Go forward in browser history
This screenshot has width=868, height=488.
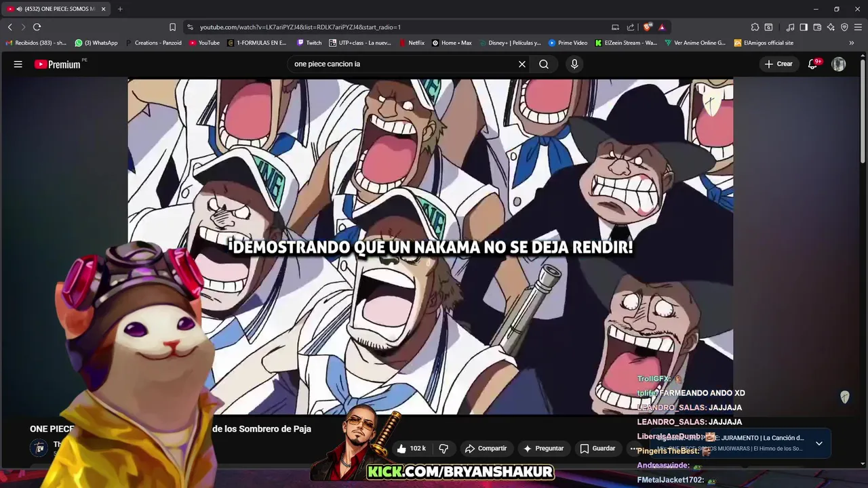coord(23,27)
